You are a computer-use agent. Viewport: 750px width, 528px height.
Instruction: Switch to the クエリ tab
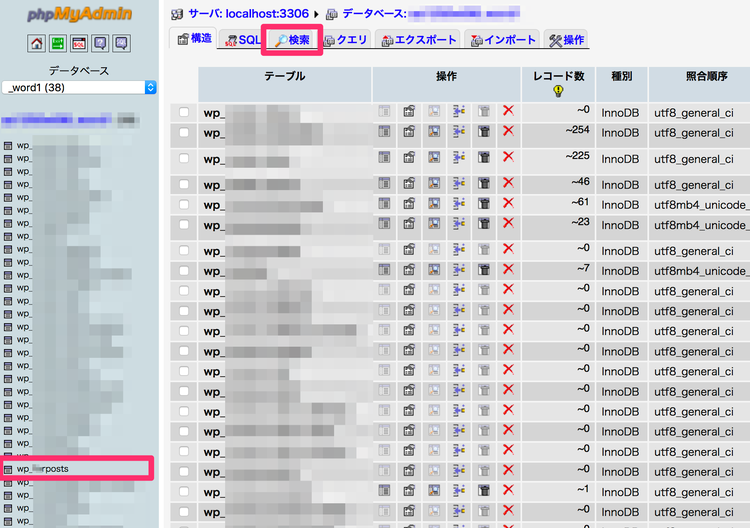tap(346, 40)
